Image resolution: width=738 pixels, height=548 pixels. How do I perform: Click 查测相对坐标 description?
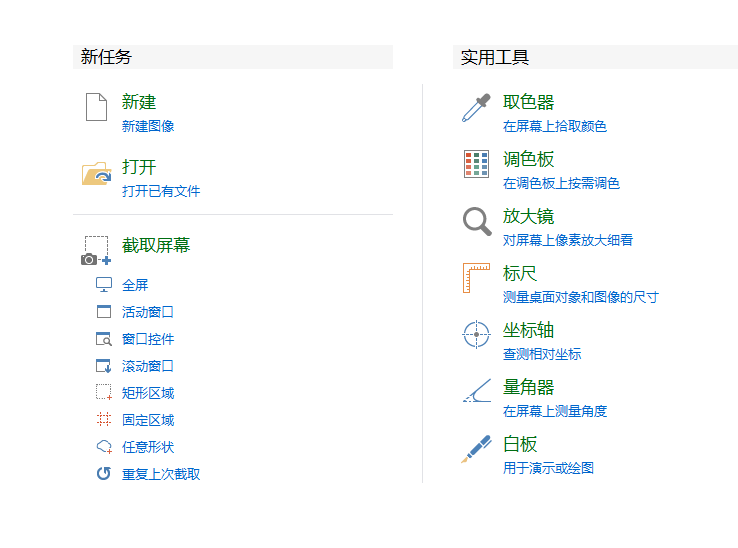(x=542, y=354)
